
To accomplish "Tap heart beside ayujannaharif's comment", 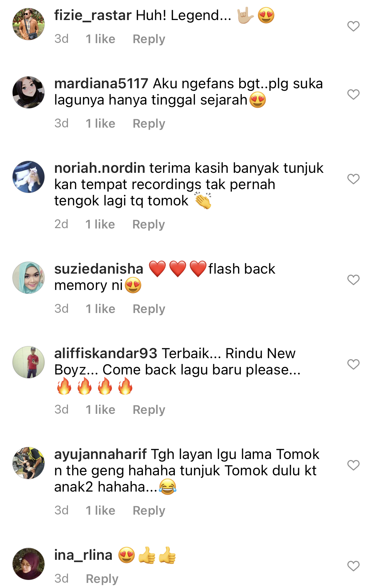I will [x=353, y=465].
